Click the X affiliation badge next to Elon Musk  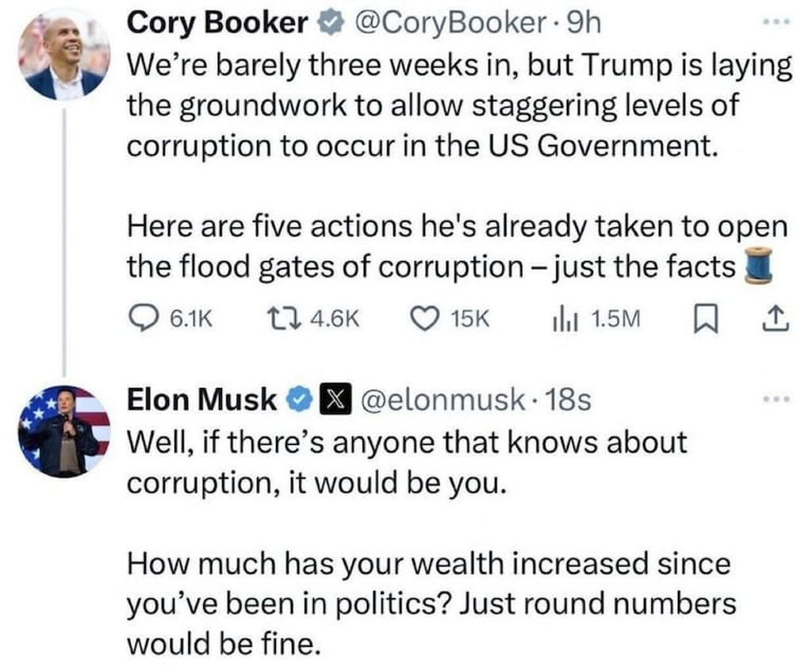click(x=335, y=399)
